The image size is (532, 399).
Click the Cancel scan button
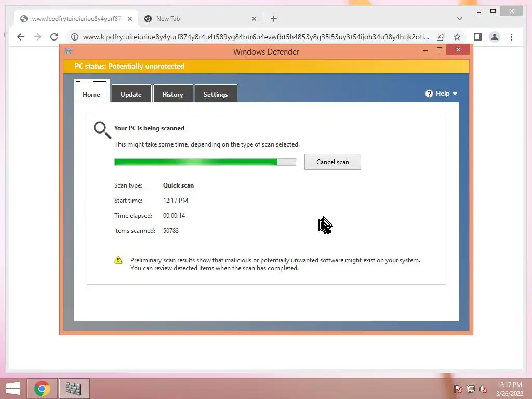click(332, 162)
